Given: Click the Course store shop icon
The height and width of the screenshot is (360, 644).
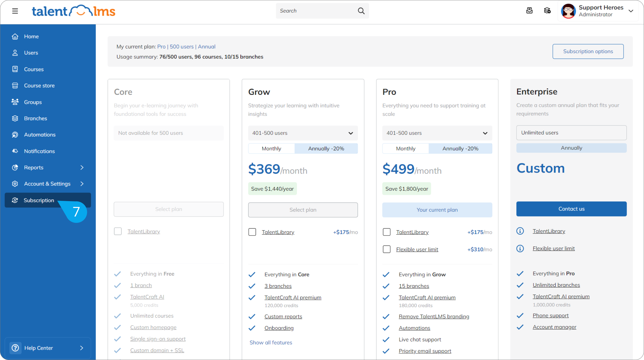Looking at the screenshot, I should pos(15,86).
